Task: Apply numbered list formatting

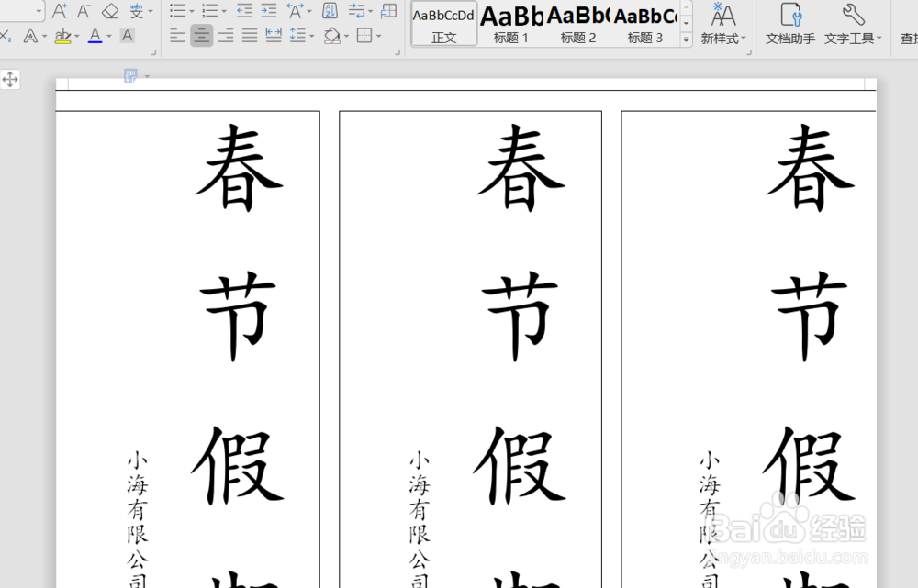Action: click(209, 10)
